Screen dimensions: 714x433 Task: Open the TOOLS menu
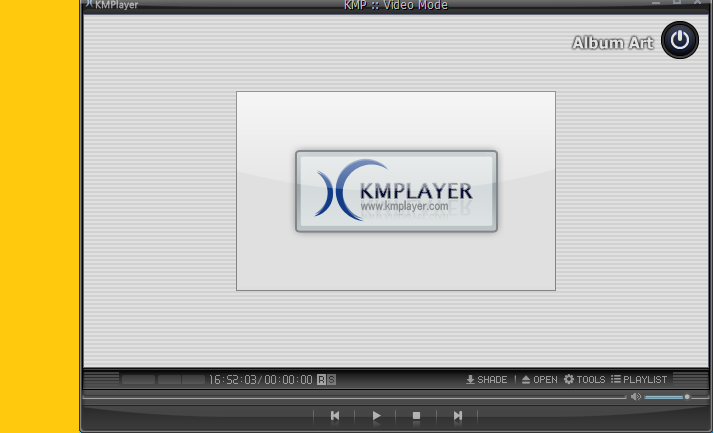click(585, 379)
